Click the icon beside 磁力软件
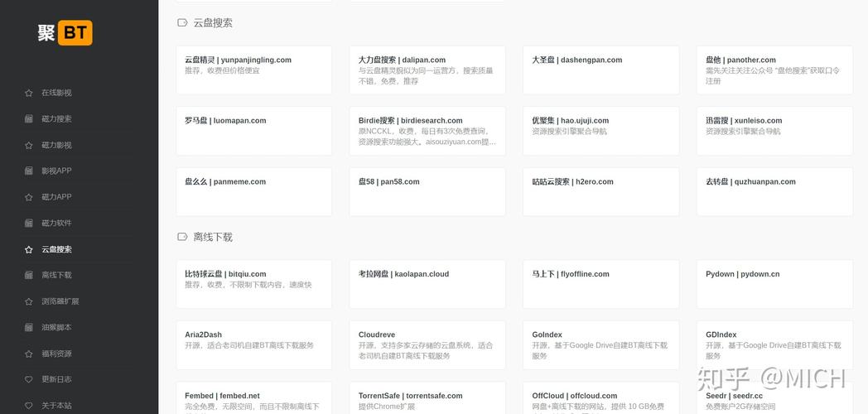The image size is (868, 414). [29, 223]
